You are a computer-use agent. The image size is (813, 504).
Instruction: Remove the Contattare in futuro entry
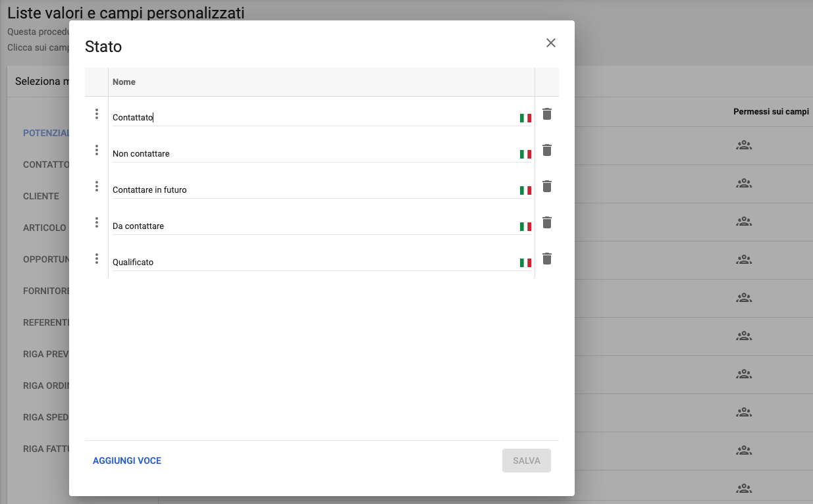(x=546, y=187)
